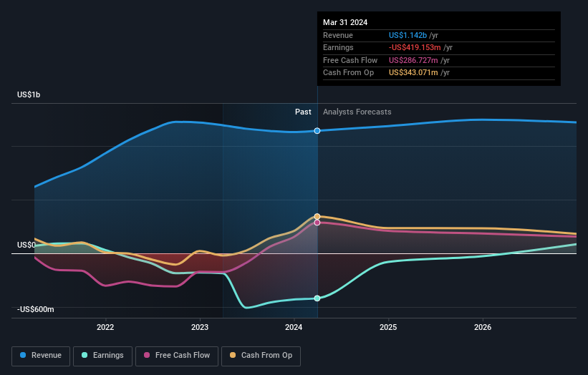Click the -US$600m y-axis label
Viewport: 588px width, 375px height.
36,309
